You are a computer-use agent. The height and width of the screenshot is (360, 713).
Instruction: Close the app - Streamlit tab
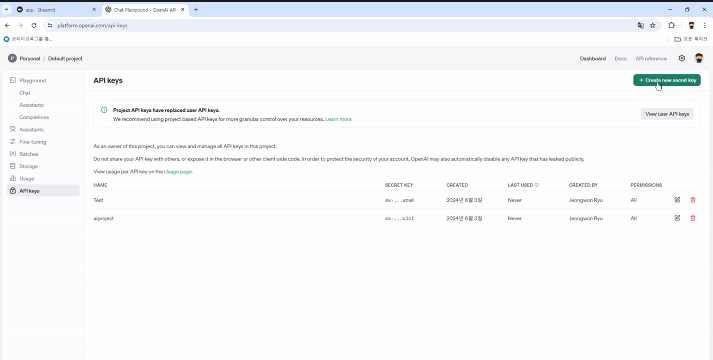pos(94,10)
